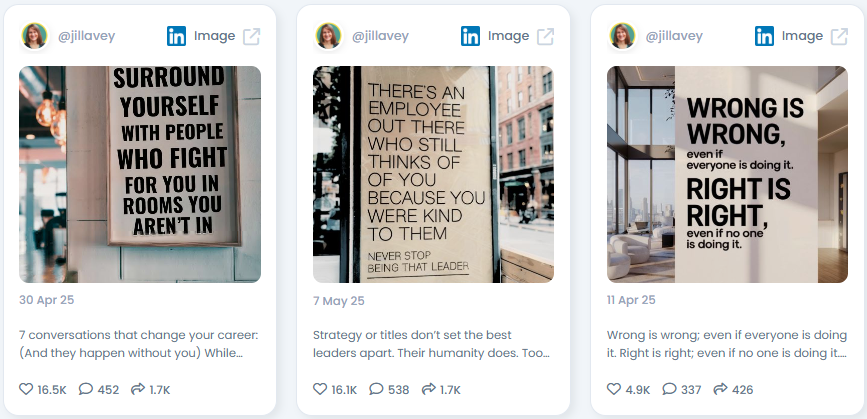
Task: Click the share arrow with 426 shares
Action: 720,389
